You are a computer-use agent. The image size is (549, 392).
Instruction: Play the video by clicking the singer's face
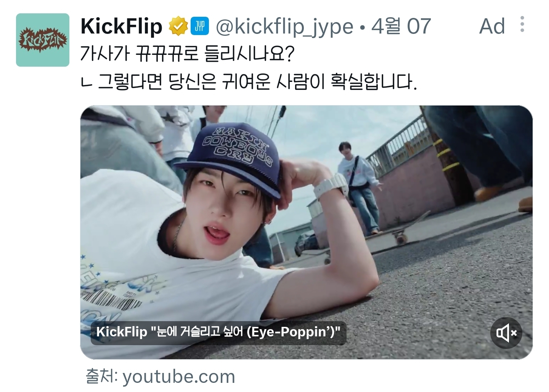pyautogui.click(x=213, y=213)
